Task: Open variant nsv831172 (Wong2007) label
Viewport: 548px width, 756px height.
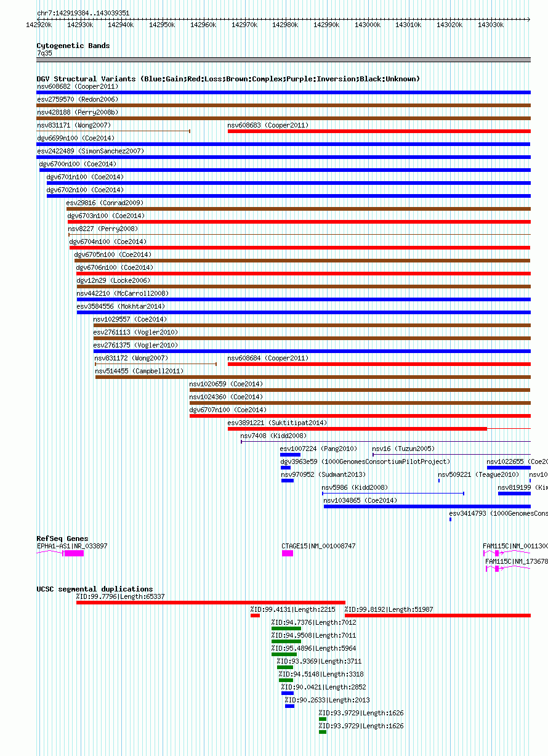Action: 131,358
